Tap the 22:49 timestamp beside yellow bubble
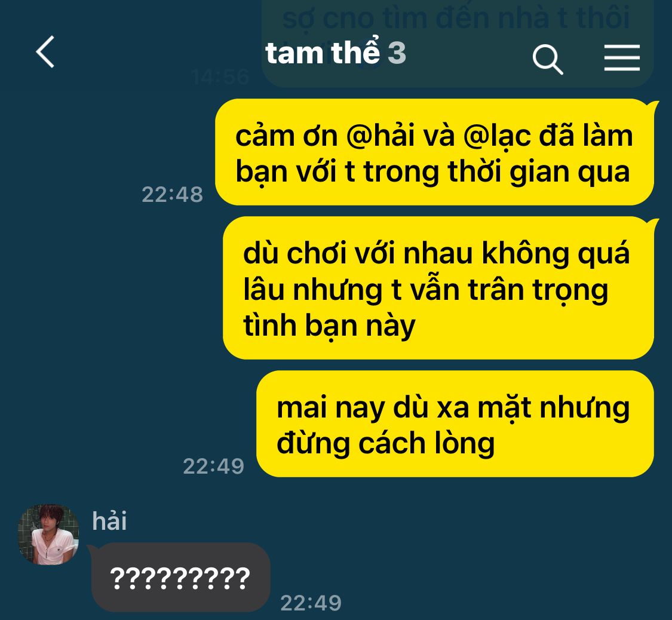Viewport: 672px width, 620px height. click(x=213, y=466)
